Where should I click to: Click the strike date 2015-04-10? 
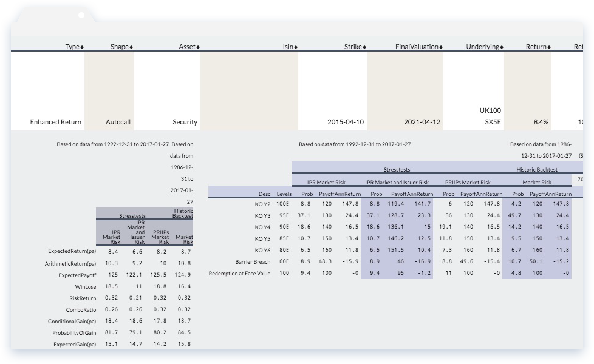point(346,122)
